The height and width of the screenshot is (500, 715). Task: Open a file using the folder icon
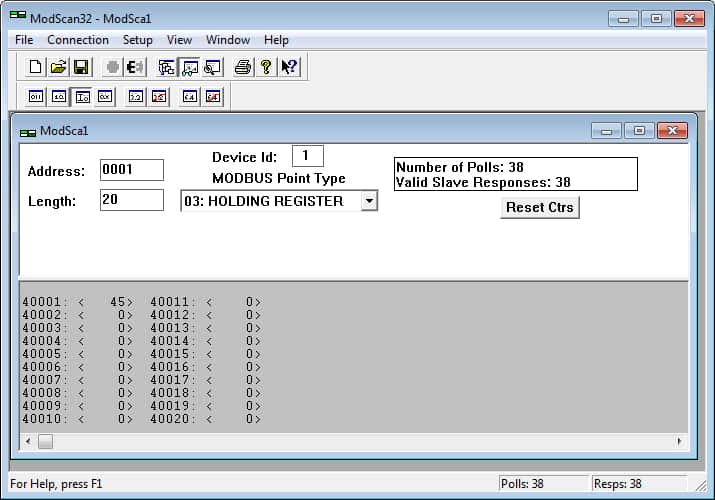coord(58,67)
